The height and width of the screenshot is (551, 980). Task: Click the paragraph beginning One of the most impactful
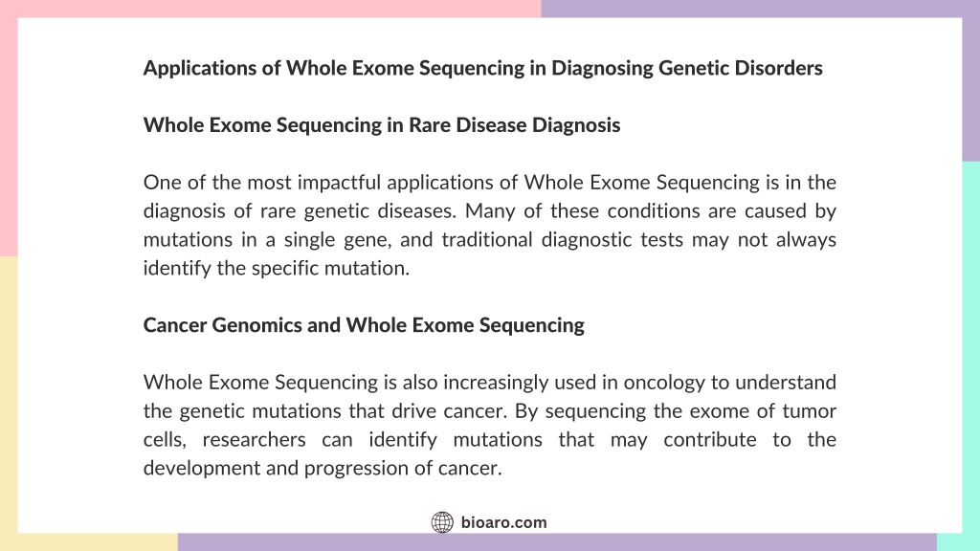(489, 225)
